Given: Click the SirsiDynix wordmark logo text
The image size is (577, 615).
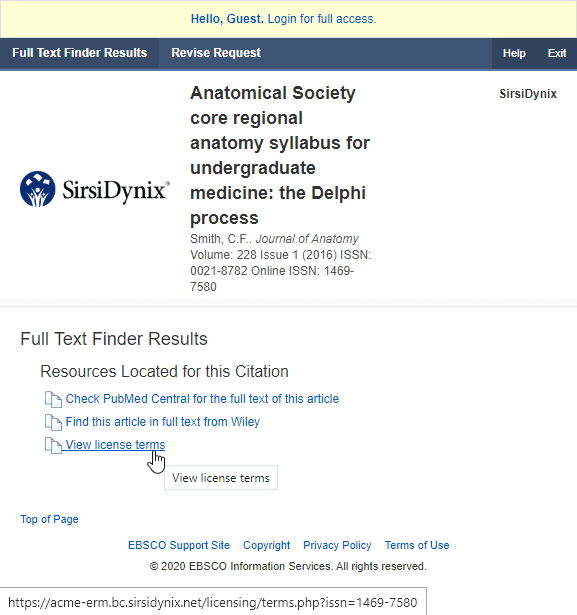Looking at the screenshot, I should coord(116,191).
